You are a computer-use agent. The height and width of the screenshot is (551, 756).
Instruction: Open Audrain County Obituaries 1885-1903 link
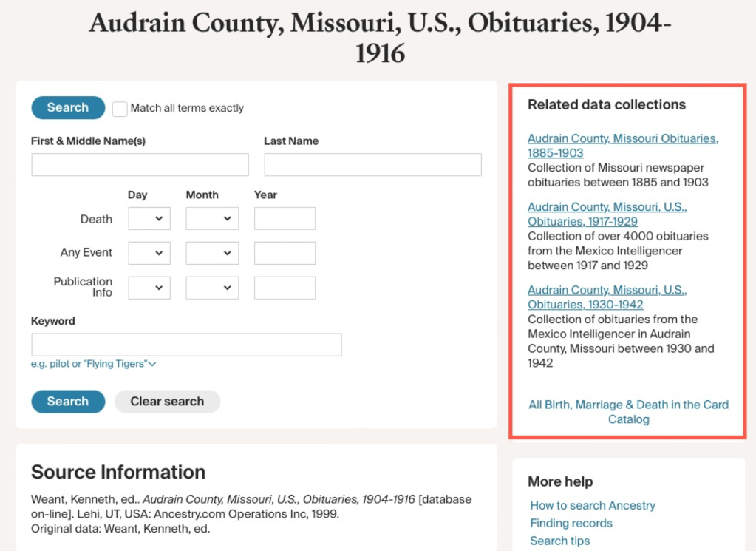[x=622, y=146]
